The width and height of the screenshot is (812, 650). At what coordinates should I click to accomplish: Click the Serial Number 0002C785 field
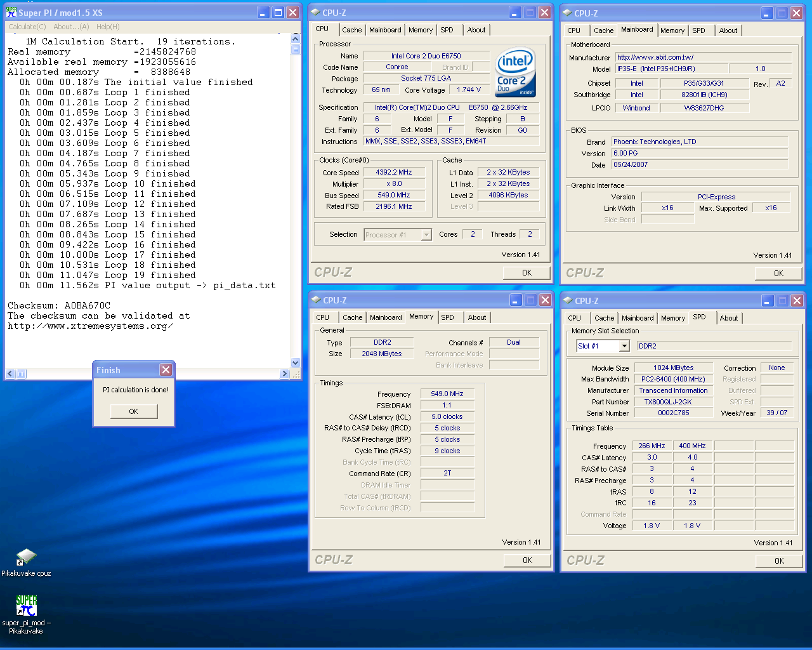pyautogui.click(x=673, y=413)
